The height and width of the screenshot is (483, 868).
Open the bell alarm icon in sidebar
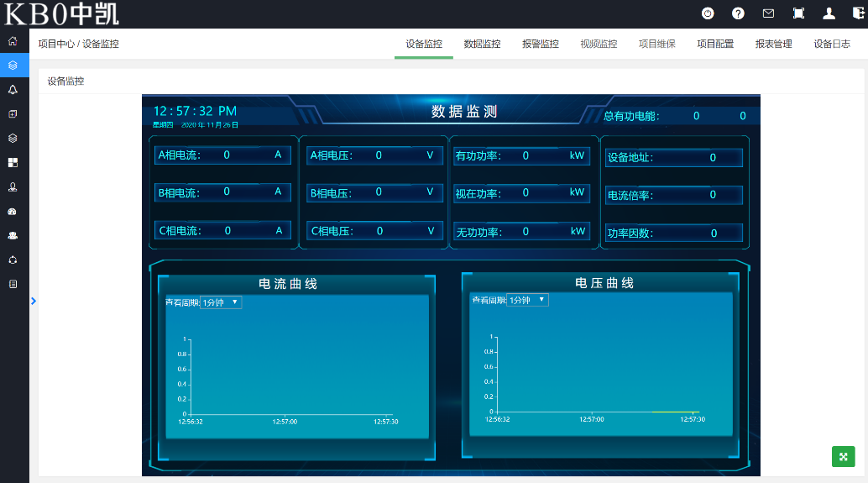pos(13,89)
